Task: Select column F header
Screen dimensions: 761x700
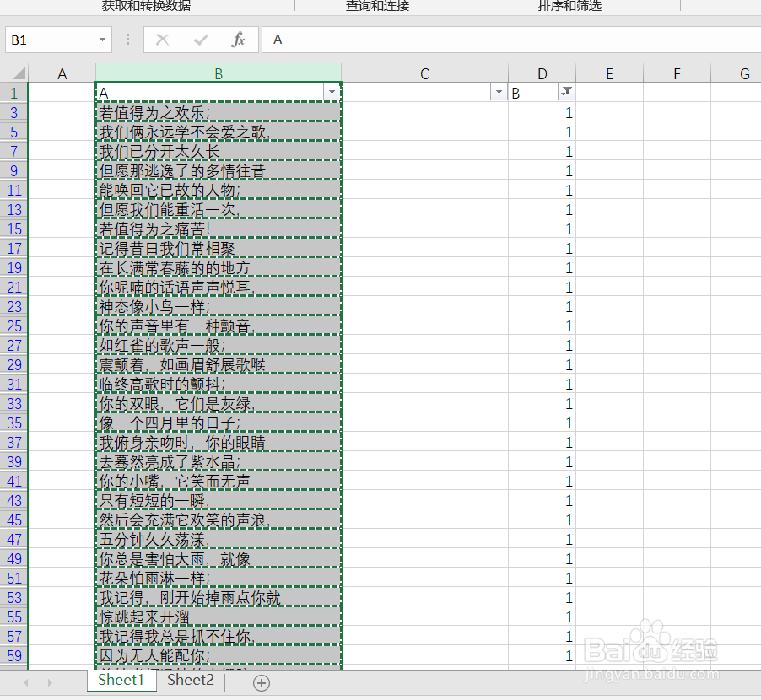Action: (x=677, y=73)
